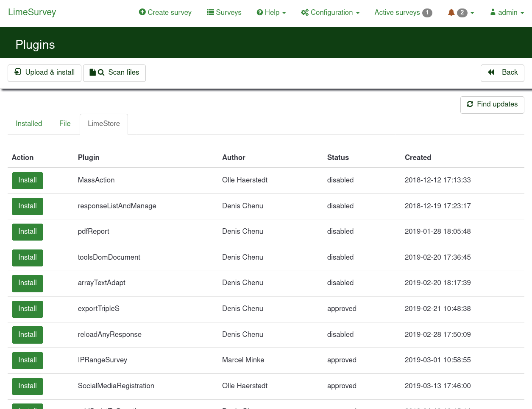The height and width of the screenshot is (409, 532).
Task: Click the Upload & install icon
Action: click(x=18, y=72)
